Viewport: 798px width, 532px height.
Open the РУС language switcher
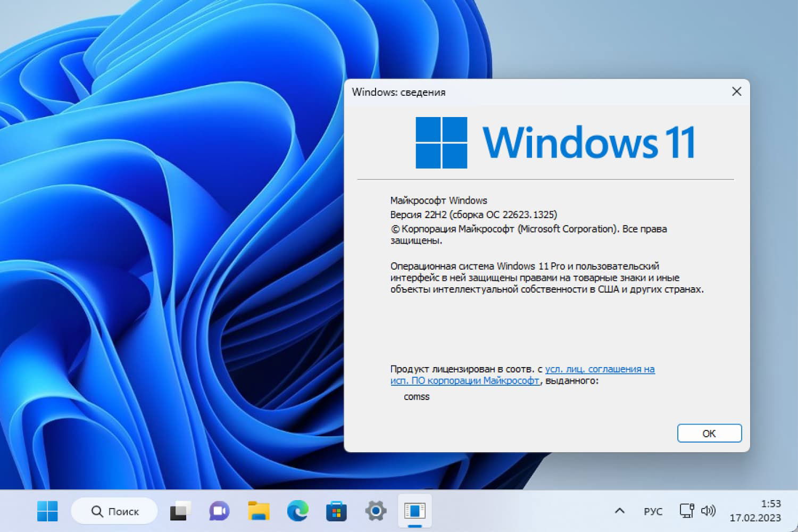click(652, 511)
